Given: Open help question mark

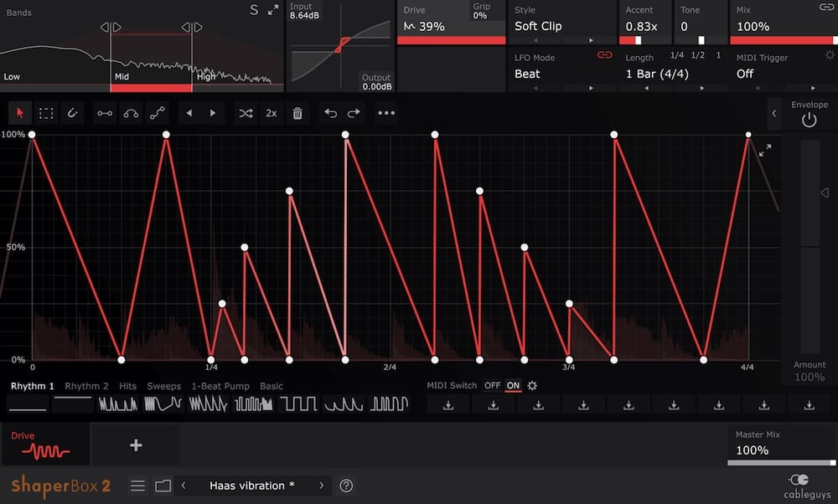Looking at the screenshot, I should click(346, 486).
